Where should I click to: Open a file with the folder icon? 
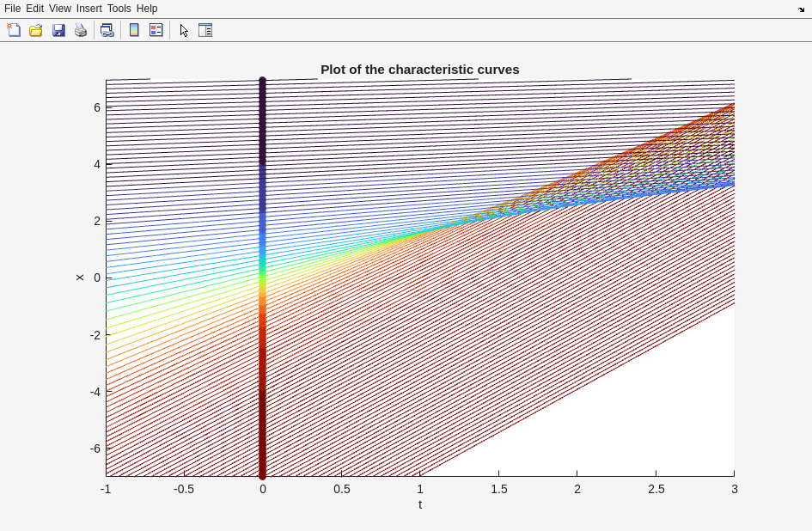click(36, 30)
